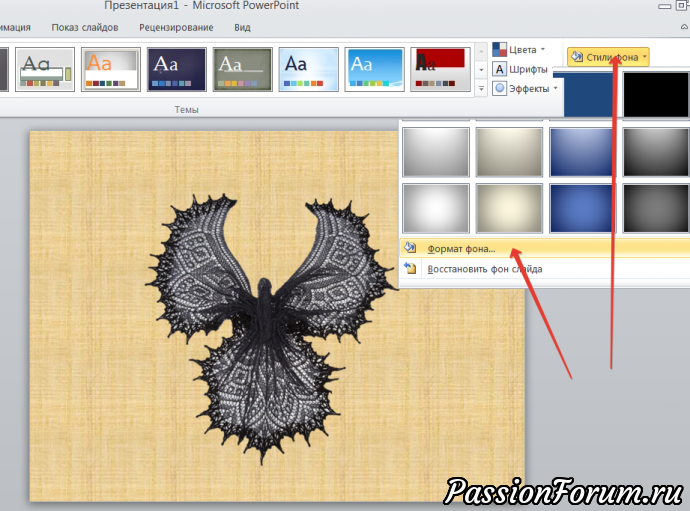The image size is (690, 511).
Task: Go to the Вид tab
Action: coord(242,28)
